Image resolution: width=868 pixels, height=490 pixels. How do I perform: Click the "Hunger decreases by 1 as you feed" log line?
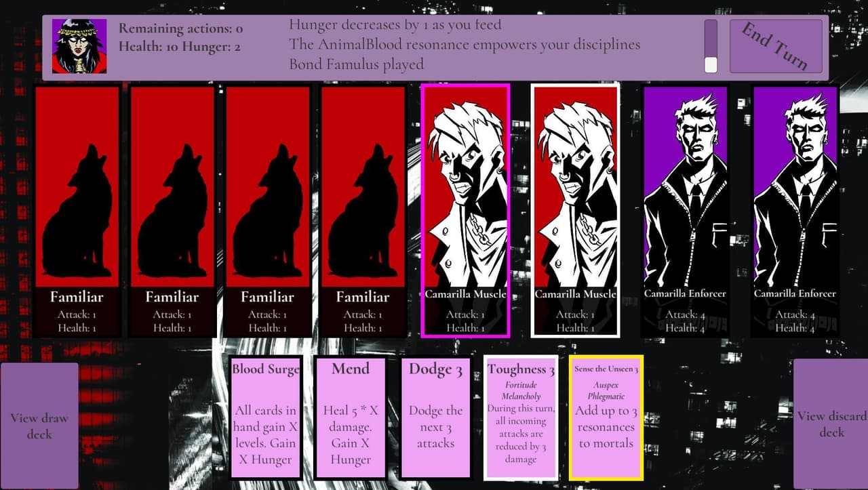[x=395, y=25]
